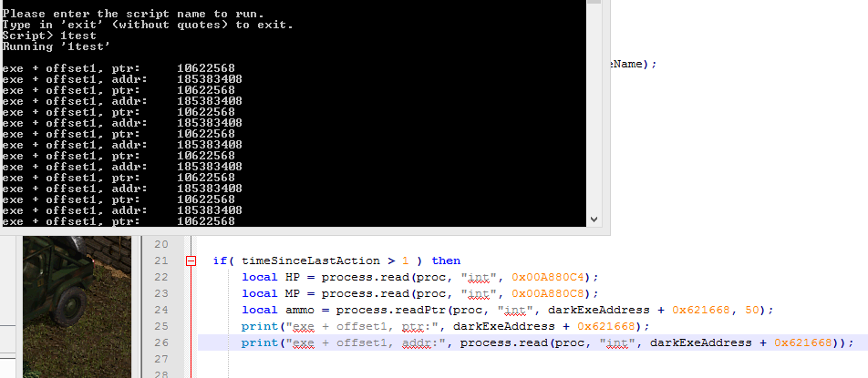The height and width of the screenshot is (378, 868).
Task: Click line number 22 in the gutter
Action: (160, 277)
